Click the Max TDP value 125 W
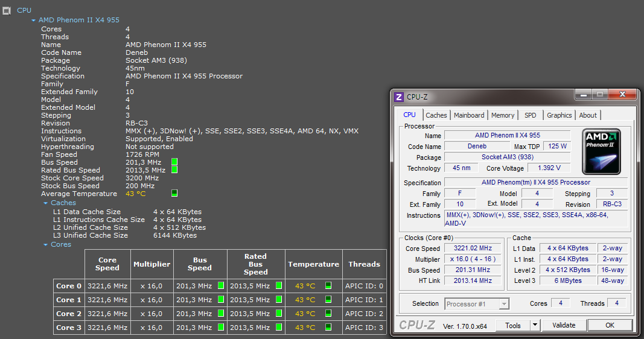The width and height of the screenshot is (644, 339). (x=557, y=146)
